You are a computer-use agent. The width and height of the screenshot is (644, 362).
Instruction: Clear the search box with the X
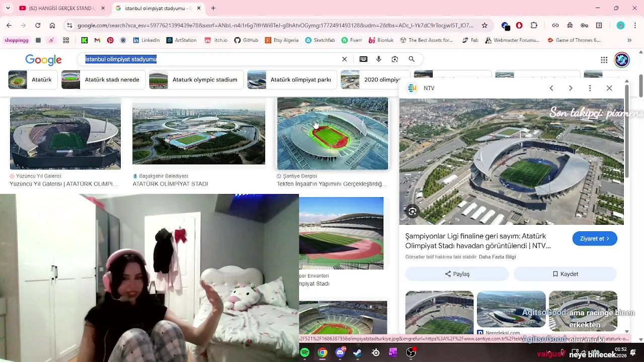click(345, 59)
